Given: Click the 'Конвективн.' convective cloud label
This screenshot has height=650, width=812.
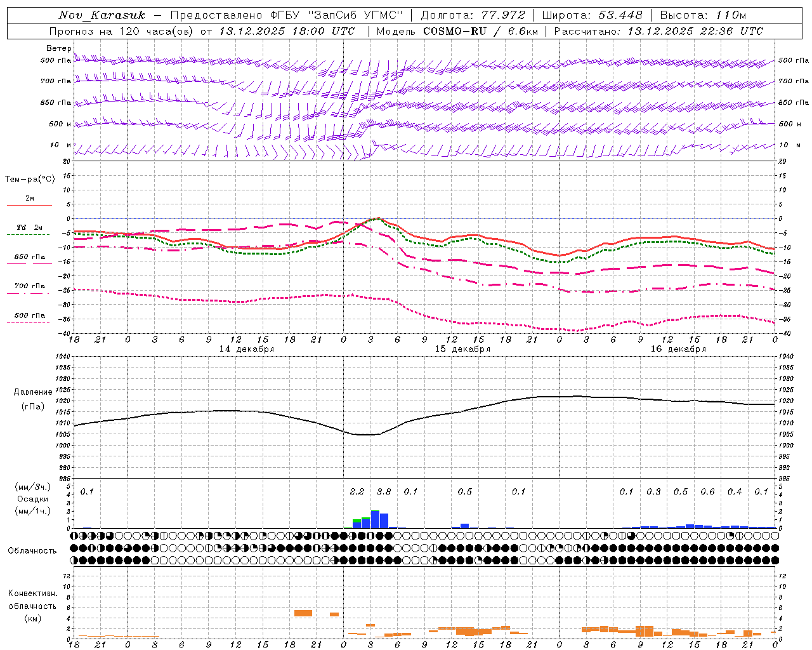Looking at the screenshot, I should click(x=33, y=594).
